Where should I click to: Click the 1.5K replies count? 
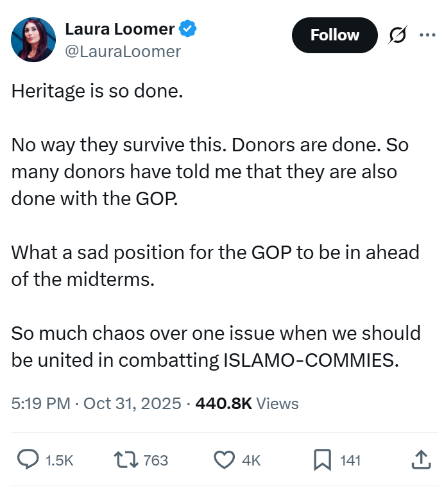point(60,460)
